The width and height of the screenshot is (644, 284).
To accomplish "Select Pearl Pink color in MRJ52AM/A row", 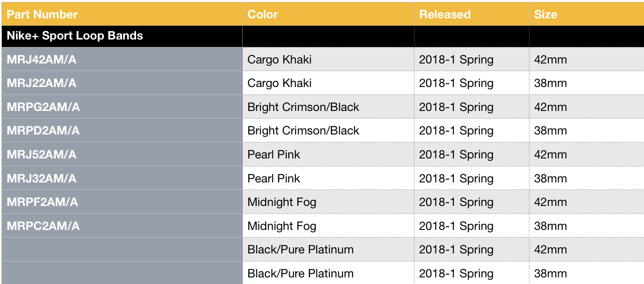I will point(274,155).
